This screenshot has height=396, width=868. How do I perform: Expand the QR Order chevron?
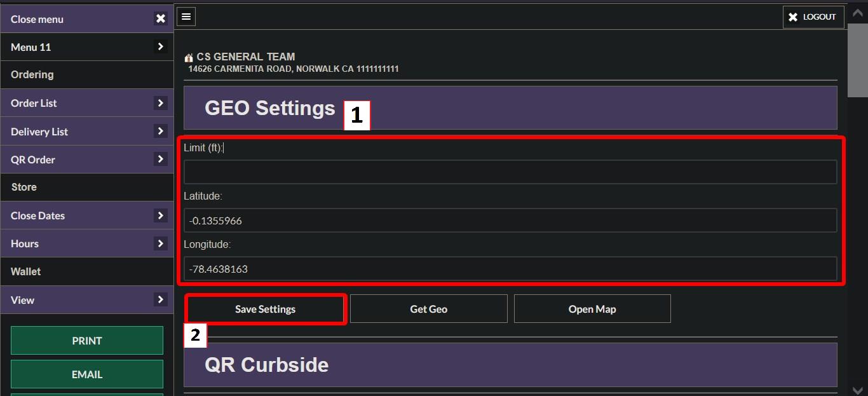pos(160,159)
